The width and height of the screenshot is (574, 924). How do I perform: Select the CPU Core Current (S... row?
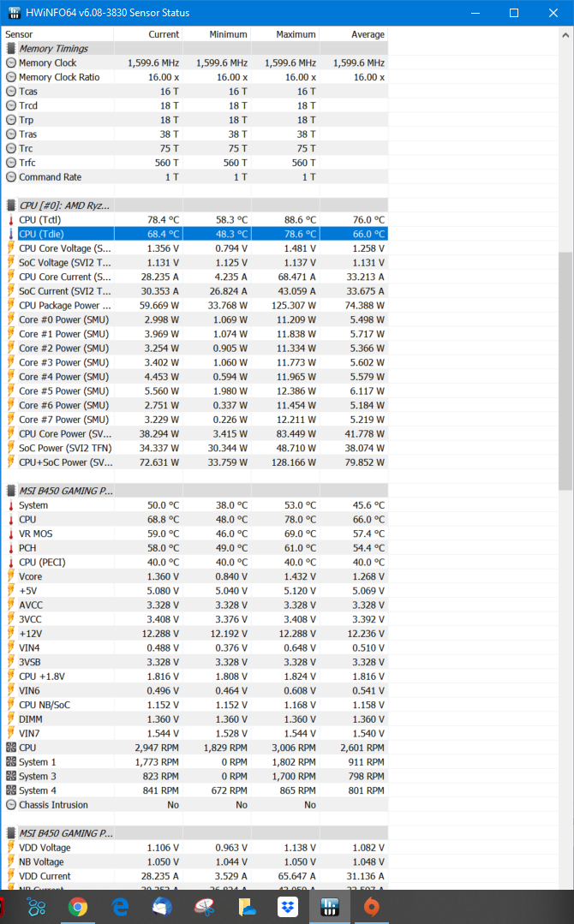click(x=195, y=277)
